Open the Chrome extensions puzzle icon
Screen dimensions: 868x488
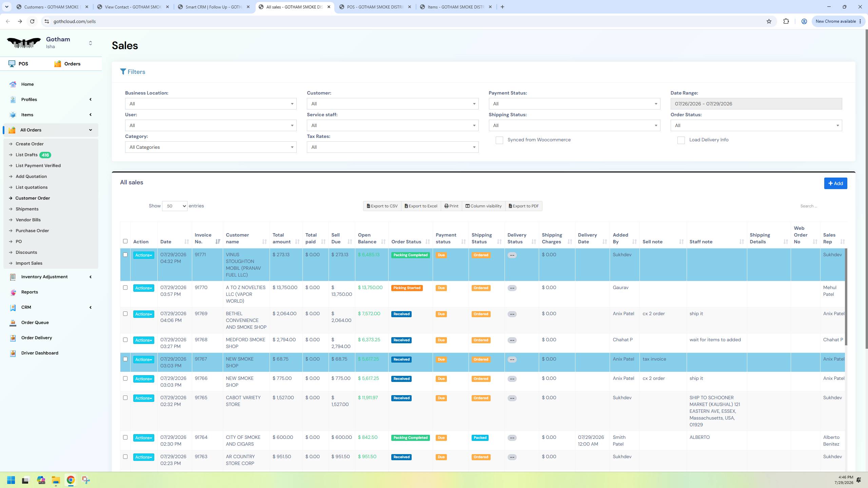[786, 21]
